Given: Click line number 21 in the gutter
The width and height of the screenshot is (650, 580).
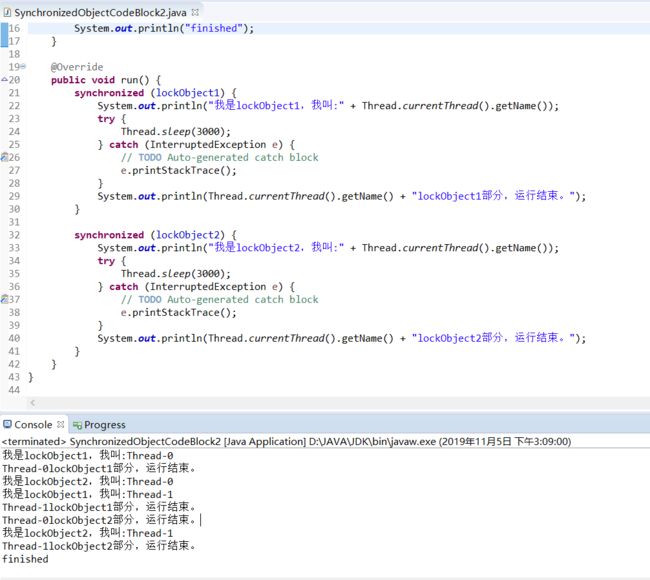Looking at the screenshot, I should click(x=14, y=93).
